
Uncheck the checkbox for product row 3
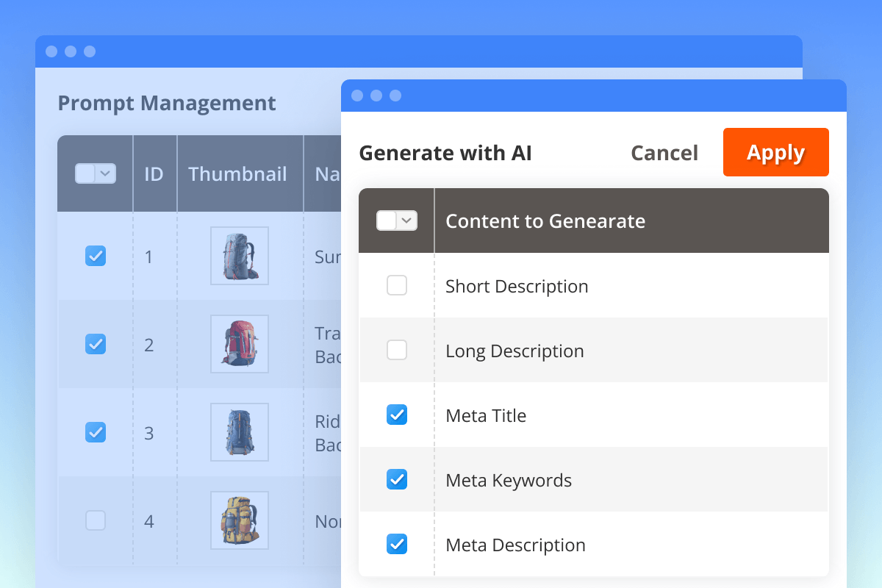[96, 431]
